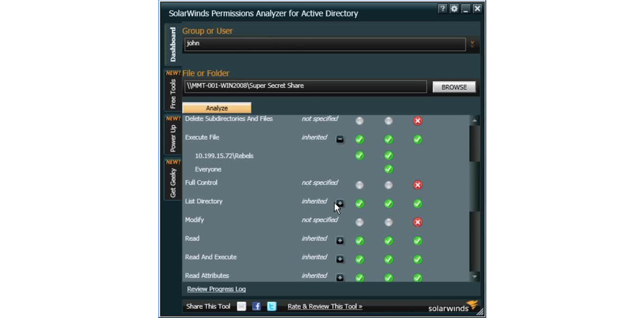Open the settings gear icon
The image size is (644, 318).
453,9
